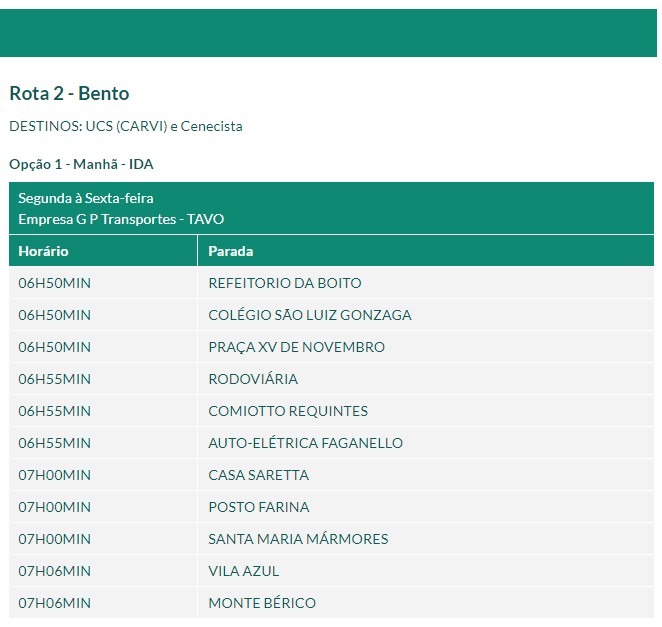
Task: Click the green banner at page top
Action: pyautogui.click(x=330, y=33)
